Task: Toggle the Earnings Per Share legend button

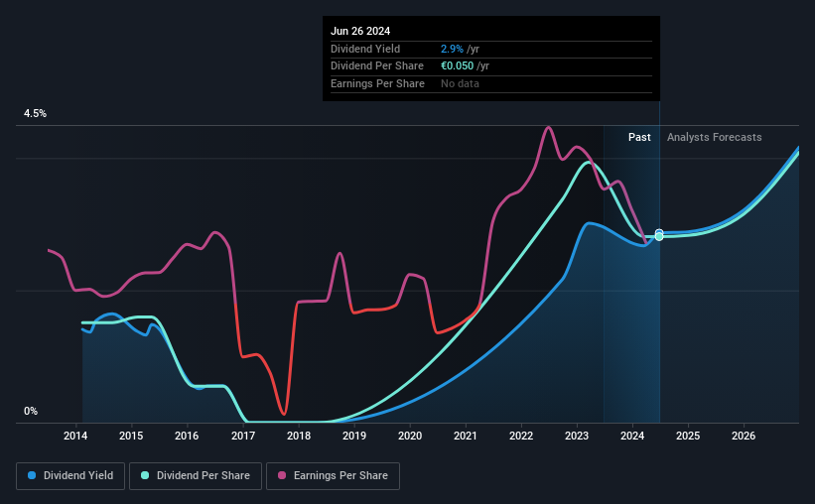Action: pos(333,476)
